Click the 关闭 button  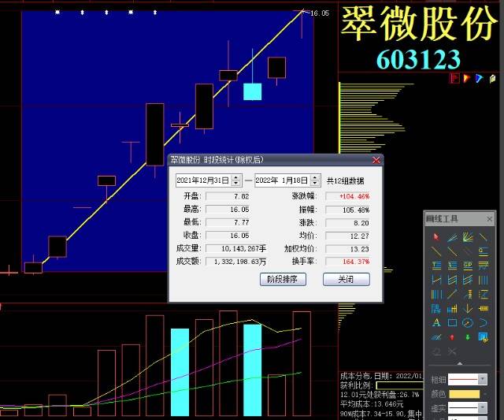(x=346, y=279)
